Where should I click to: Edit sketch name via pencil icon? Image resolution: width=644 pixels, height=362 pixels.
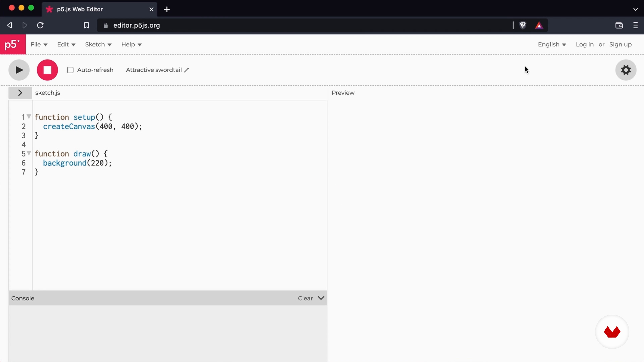coord(186,70)
